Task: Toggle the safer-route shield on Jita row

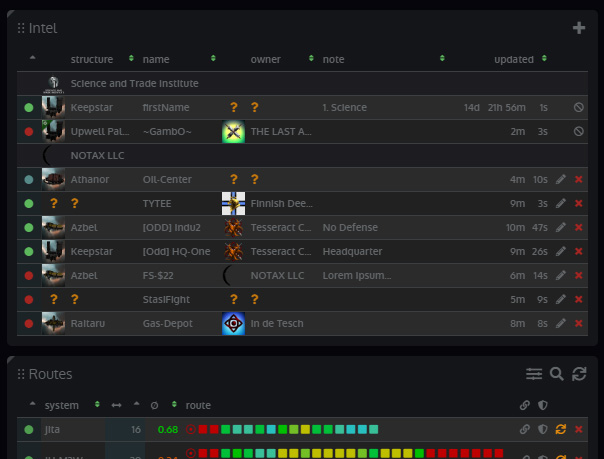Action: click(x=543, y=430)
